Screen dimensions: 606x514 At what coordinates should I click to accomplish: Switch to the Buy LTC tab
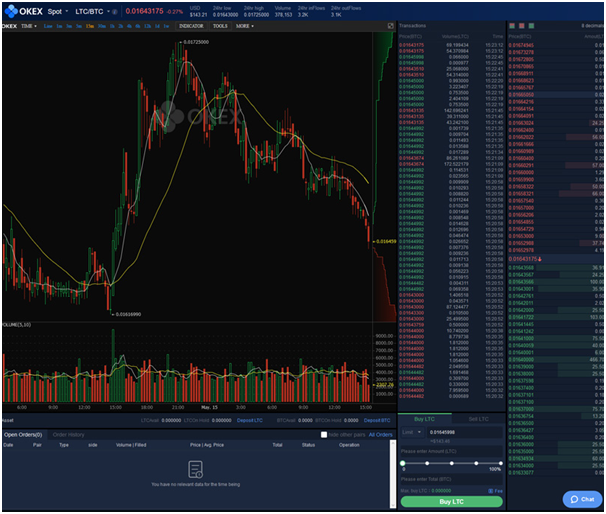click(424, 419)
